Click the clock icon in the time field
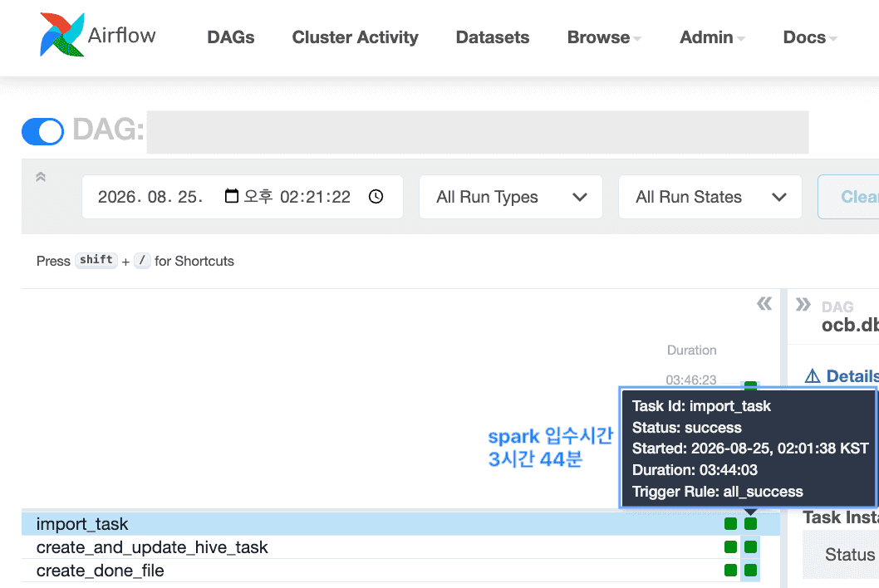879x588 pixels. [376, 197]
